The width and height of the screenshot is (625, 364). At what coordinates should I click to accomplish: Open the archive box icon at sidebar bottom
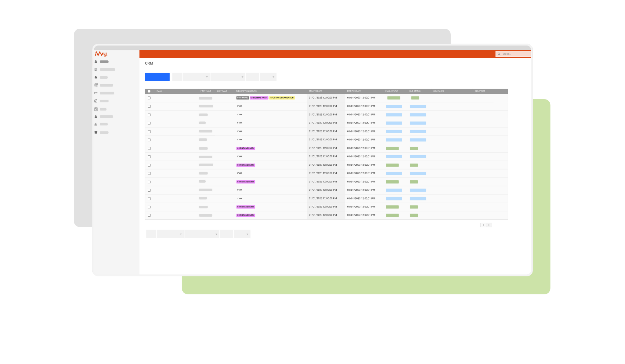96,132
